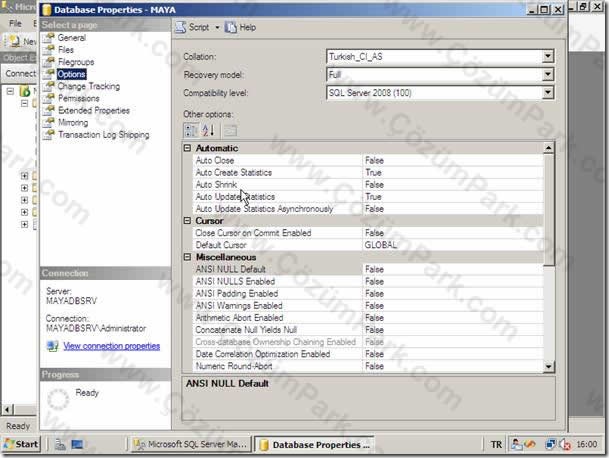This screenshot has width=609, height=458.
Task: Select the Auto Shrink row
Action: (x=368, y=185)
